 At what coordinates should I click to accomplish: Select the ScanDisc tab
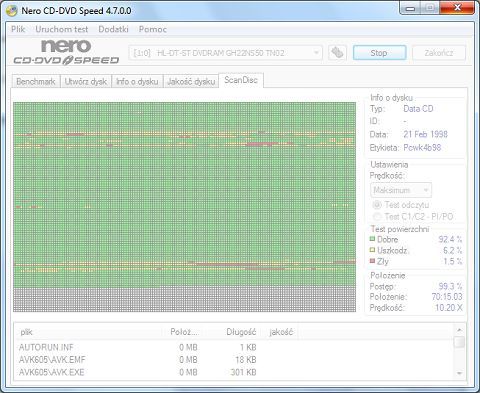241,80
